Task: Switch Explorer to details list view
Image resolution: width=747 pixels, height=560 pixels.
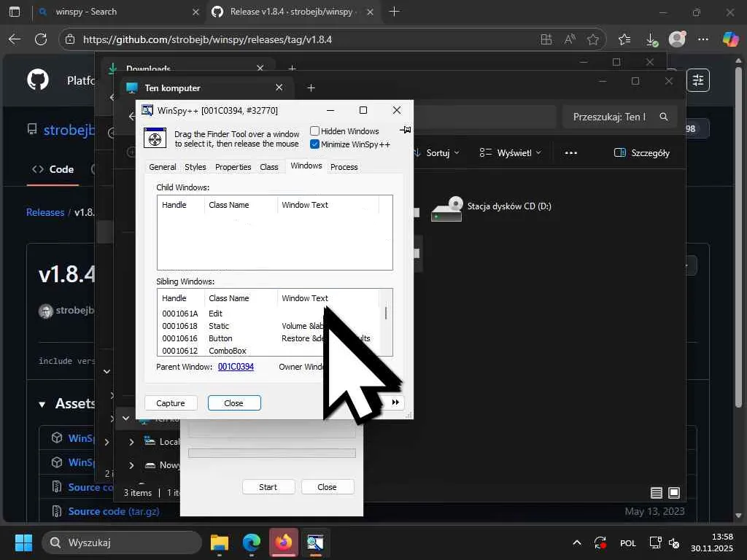Action: click(657, 493)
